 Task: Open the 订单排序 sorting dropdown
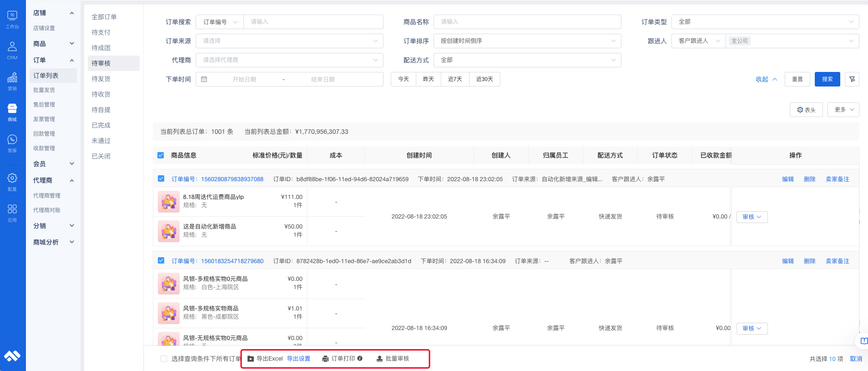[x=527, y=41]
